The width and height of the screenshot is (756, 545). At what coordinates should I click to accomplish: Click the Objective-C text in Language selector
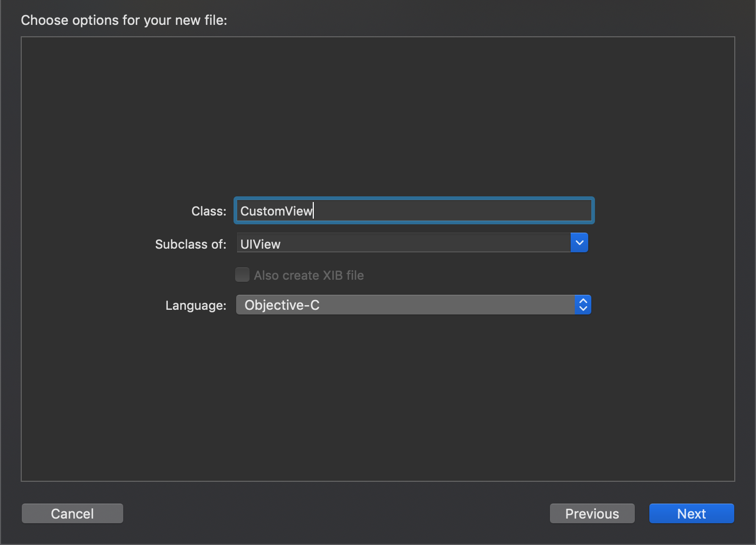[x=282, y=305]
